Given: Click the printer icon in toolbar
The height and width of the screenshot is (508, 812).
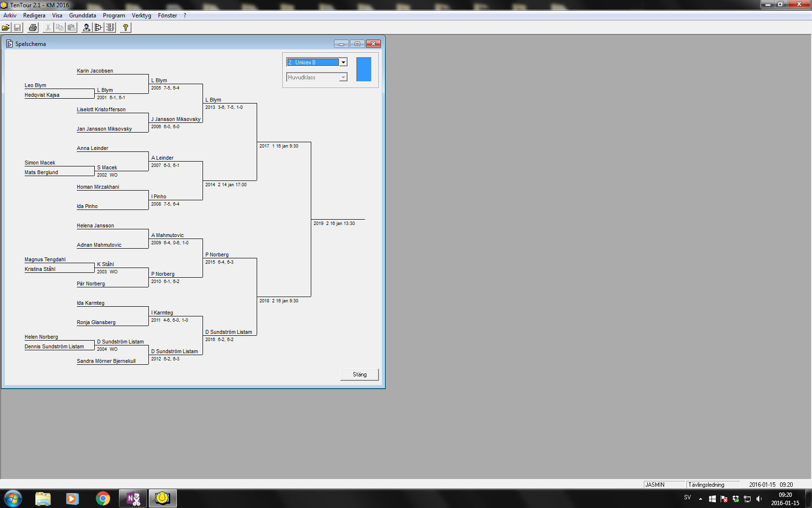Looking at the screenshot, I should click(x=33, y=28).
